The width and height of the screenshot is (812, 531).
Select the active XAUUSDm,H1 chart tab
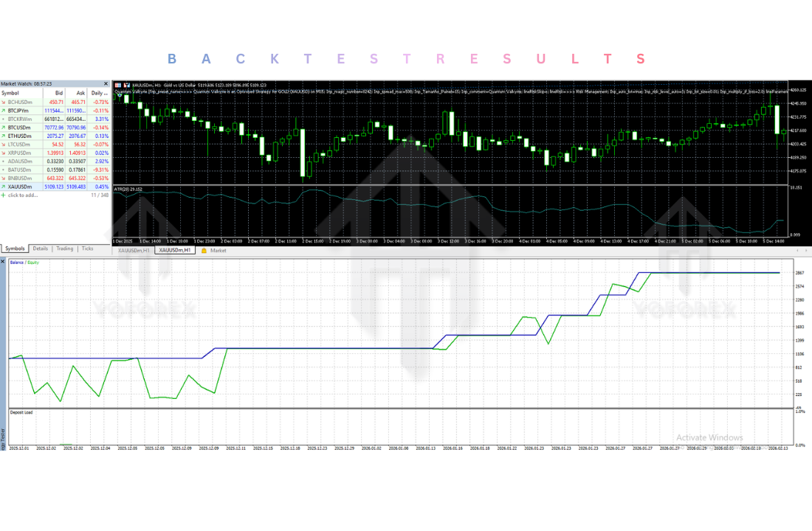coord(175,251)
